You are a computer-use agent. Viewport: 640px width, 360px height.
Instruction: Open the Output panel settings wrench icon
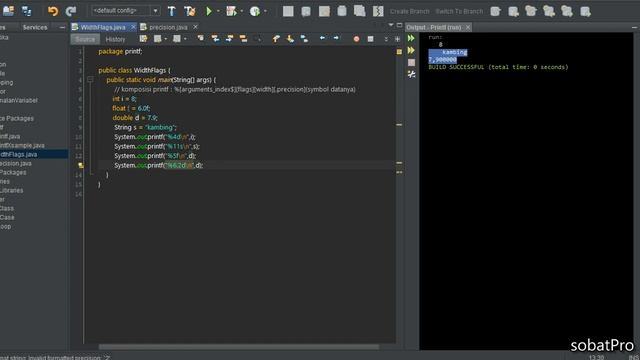(x=411, y=74)
